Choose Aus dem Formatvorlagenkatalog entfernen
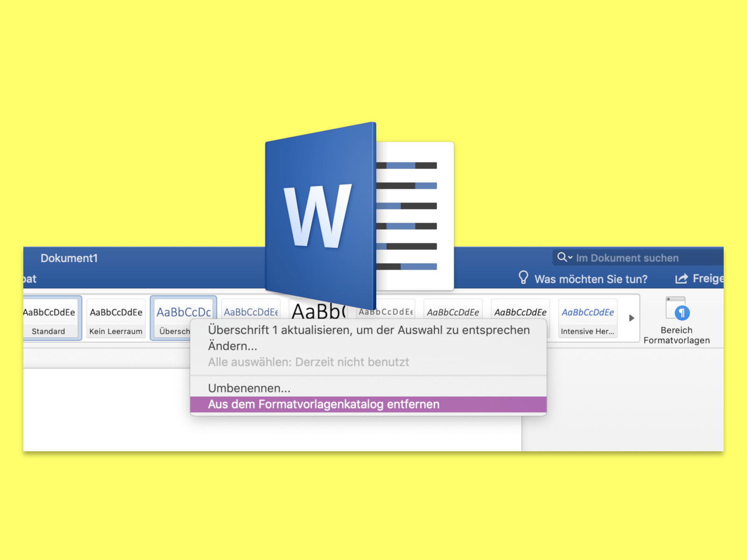Image resolution: width=747 pixels, height=560 pixels. pyautogui.click(x=368, y=404)
